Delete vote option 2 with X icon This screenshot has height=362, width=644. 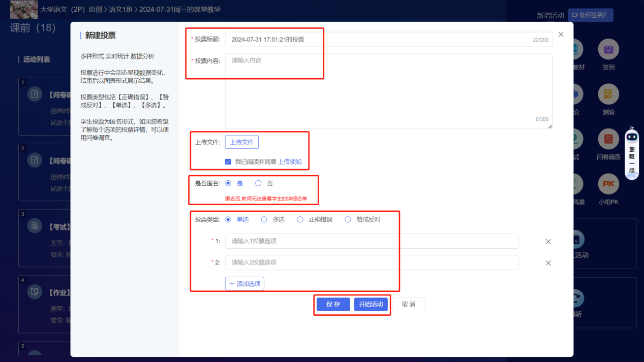(548, 263)
